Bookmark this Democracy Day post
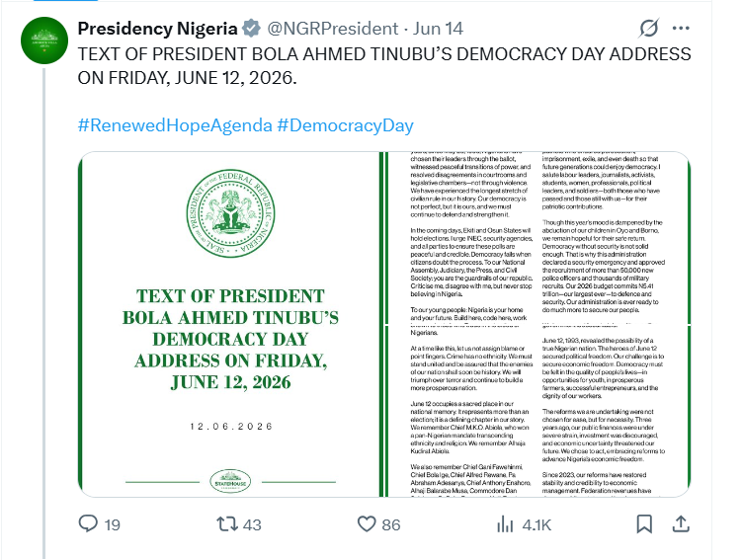Screen dimensions: 742x560 click(644, 524)
